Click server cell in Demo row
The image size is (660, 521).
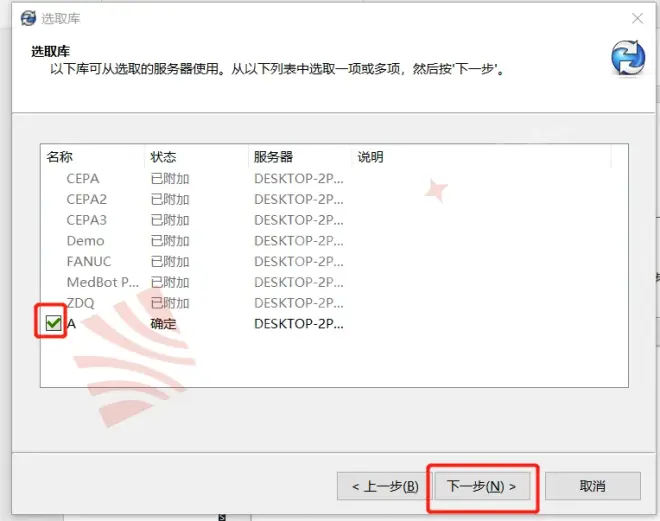click(299, 241)
